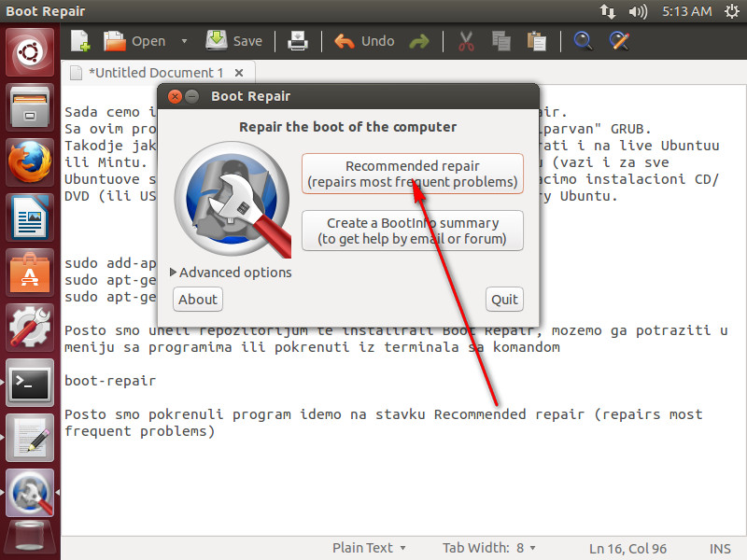Quit the Boot Repair dialog
This screenshot has height=560, width=747.
[504, 300]
